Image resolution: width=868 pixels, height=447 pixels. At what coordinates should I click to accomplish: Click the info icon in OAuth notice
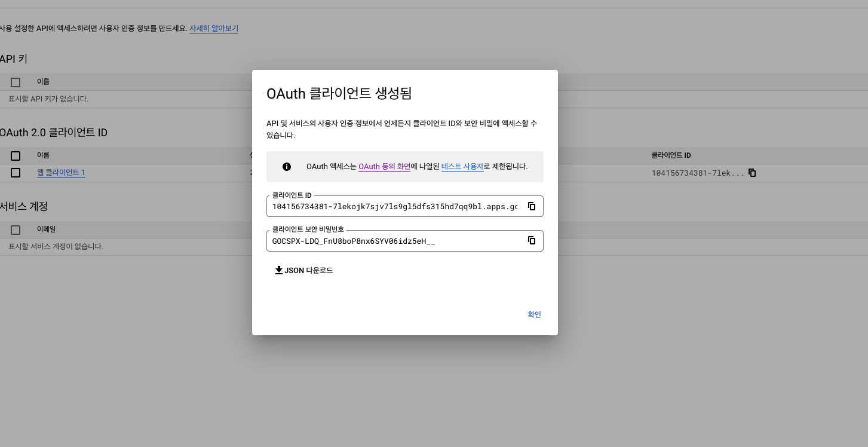tap(287, 167)
